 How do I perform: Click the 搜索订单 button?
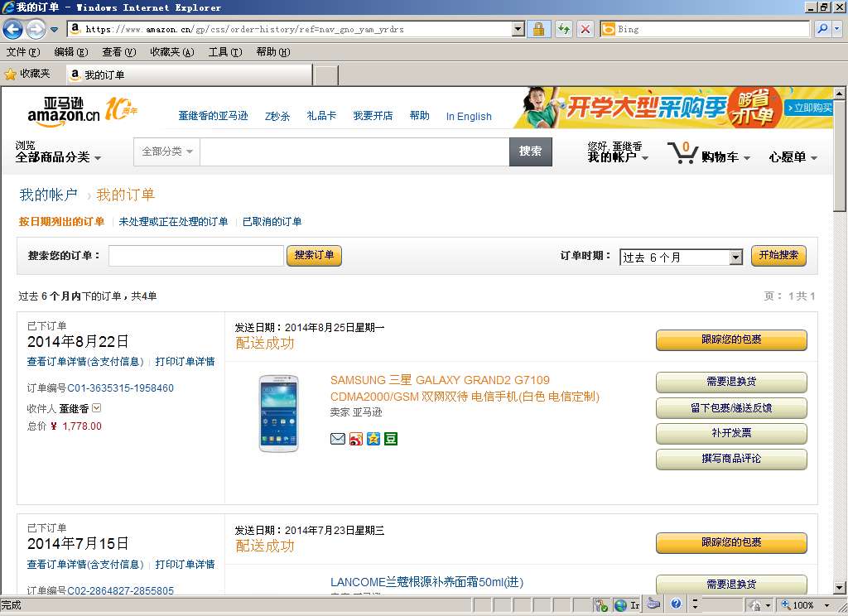(x=314, y=255)
